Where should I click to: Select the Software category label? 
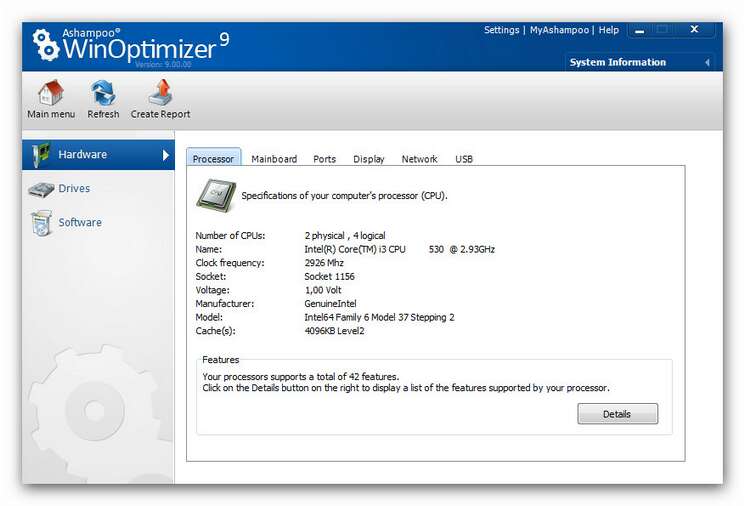pos(80,222)
